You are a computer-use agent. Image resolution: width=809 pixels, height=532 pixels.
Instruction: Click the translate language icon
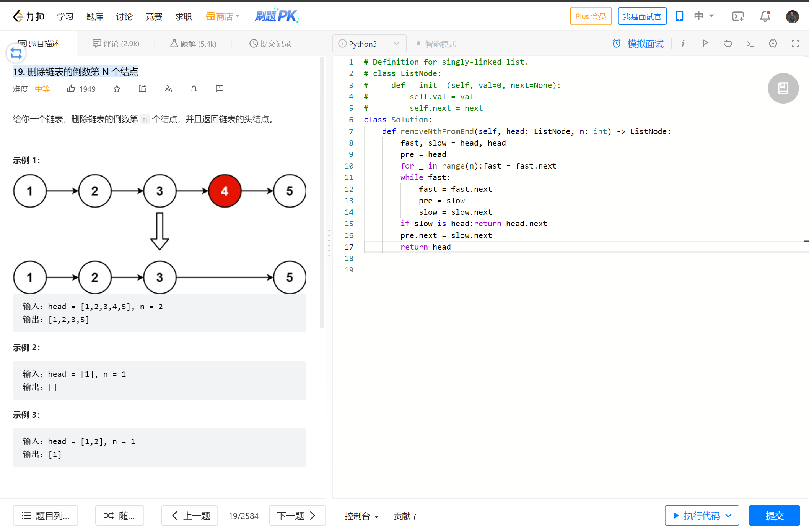click(x=168, y=89)
